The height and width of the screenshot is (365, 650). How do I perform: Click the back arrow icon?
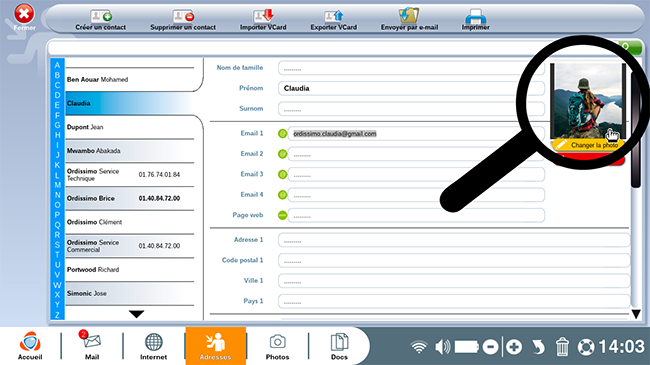pos(538,347)
